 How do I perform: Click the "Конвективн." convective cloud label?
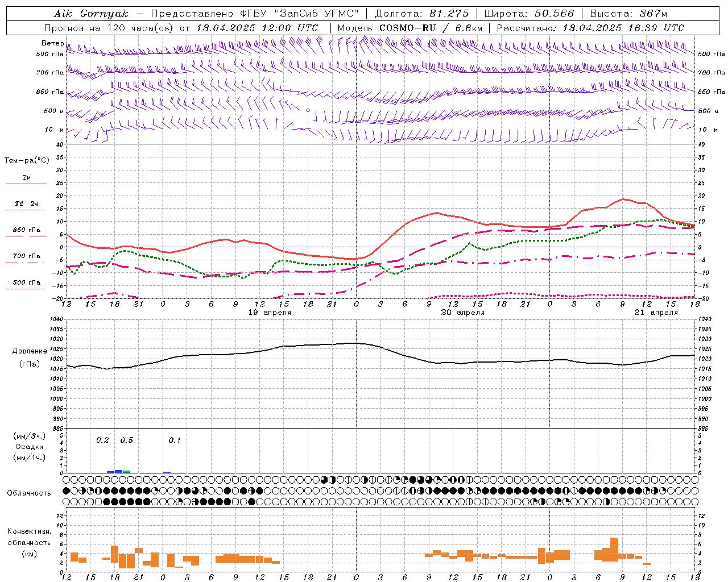point(29,531)
